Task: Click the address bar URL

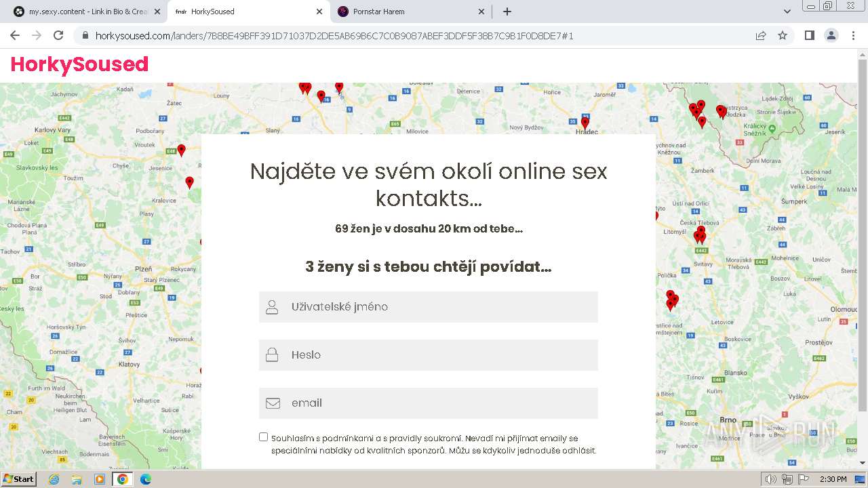Action: click(x=334, y=36)
